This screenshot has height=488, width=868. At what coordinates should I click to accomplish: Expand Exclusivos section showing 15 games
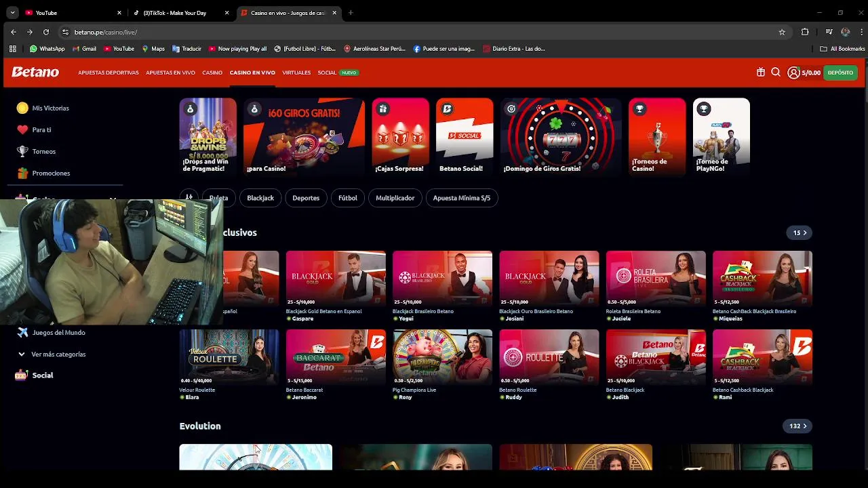800,232
